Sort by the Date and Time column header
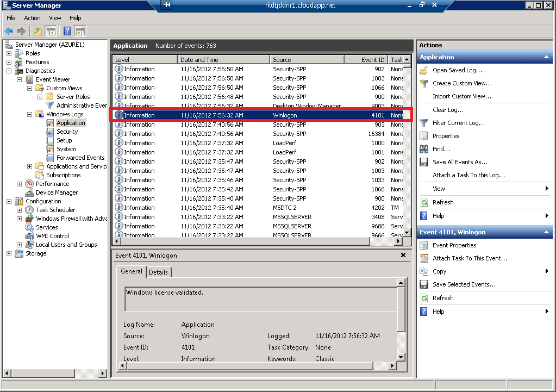 223,60
